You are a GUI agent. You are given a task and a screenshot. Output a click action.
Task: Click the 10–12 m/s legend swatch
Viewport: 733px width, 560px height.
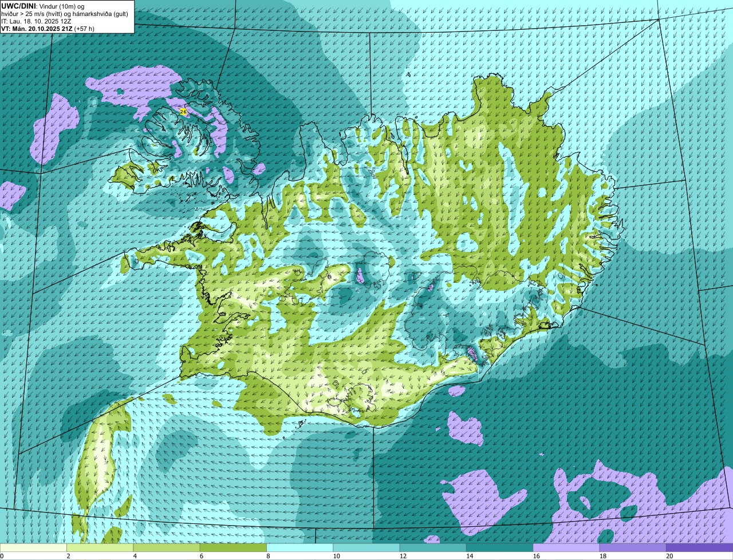366,547
